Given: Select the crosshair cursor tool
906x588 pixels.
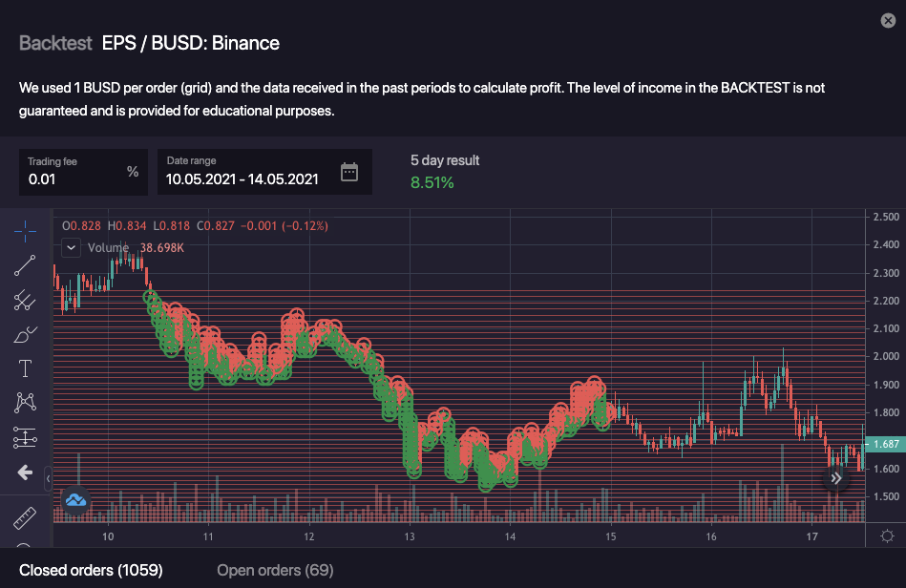Looking at the screenshot, I should (x=25, y=230).
